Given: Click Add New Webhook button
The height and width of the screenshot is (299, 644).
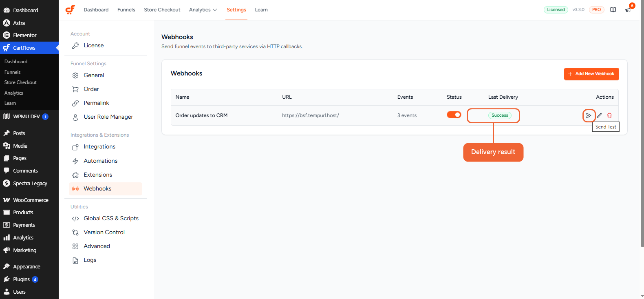Looking at the screenshot, I should pyautogui.click(x=591, y=74).
